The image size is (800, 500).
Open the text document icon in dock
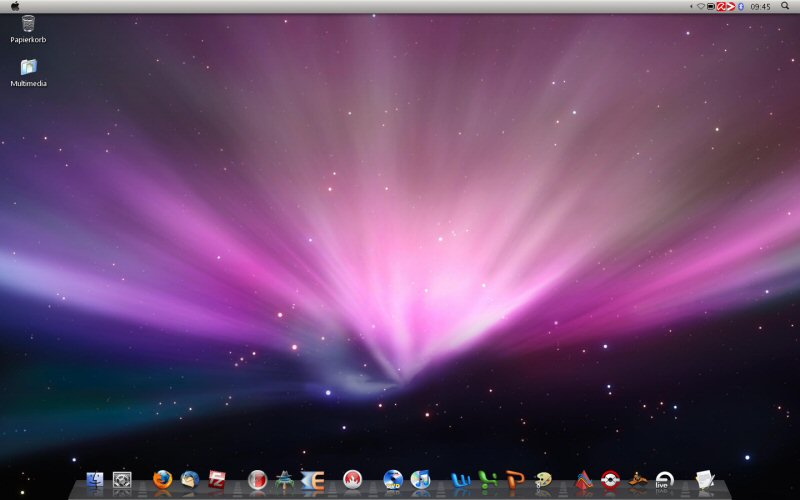[705, 480]
